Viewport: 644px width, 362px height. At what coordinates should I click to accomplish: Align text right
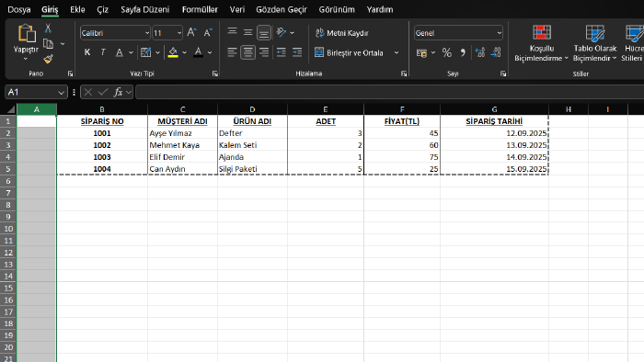(264, 52)
